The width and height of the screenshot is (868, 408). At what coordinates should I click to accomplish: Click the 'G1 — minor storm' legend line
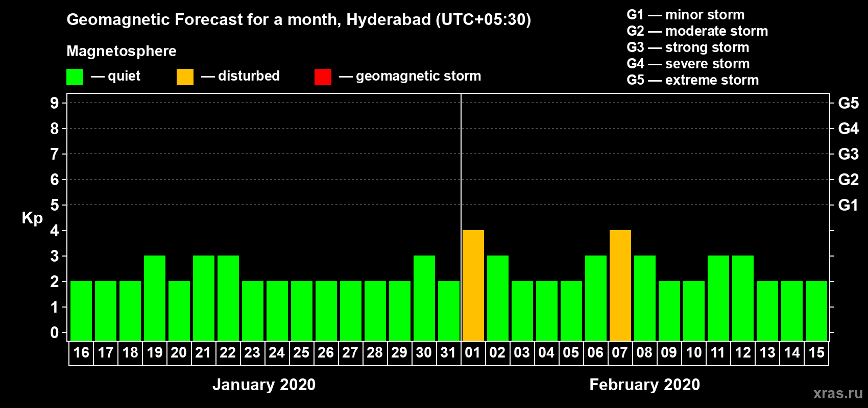(x=686, y=15)
